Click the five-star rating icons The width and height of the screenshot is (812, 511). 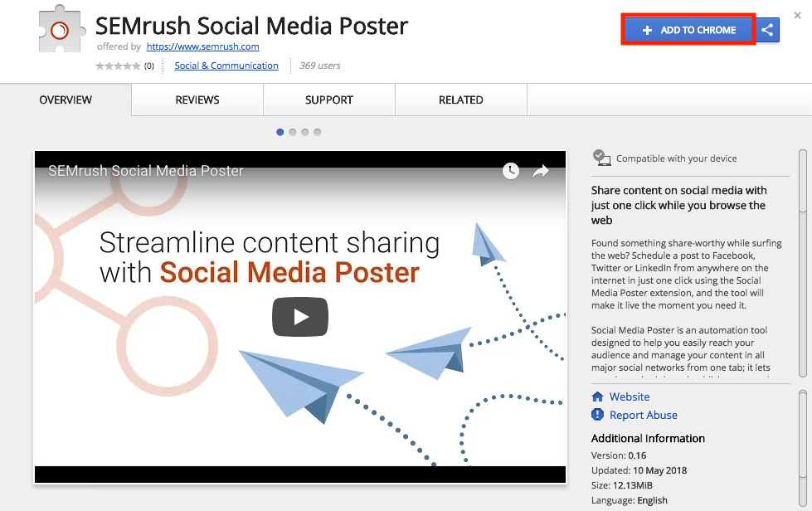(x=118, y=66)
